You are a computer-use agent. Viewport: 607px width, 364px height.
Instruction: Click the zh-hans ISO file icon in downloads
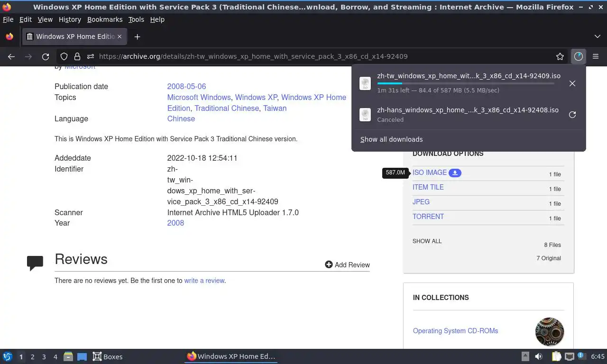coord(365,115)
